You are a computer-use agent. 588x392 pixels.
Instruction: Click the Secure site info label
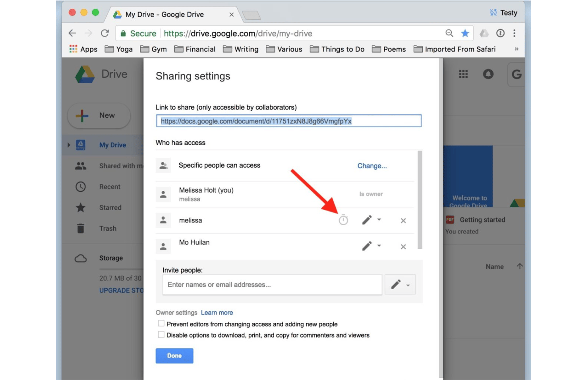[x=139, y=33]
